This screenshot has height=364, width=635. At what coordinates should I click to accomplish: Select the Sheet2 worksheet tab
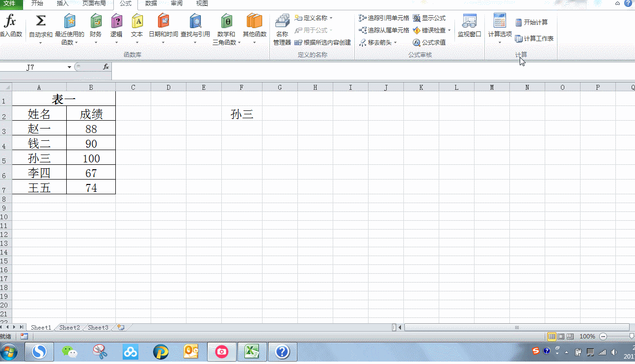(x=70, y=328)
